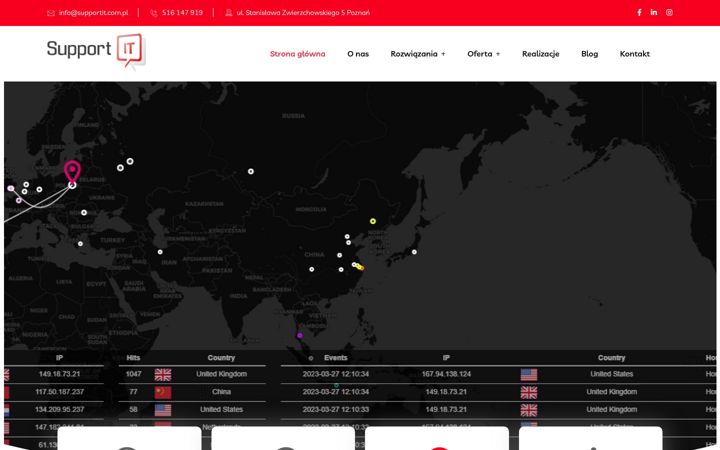Open the Kontakt page
720x450 pixels.
pyautogui.click(x=635, y=54)
